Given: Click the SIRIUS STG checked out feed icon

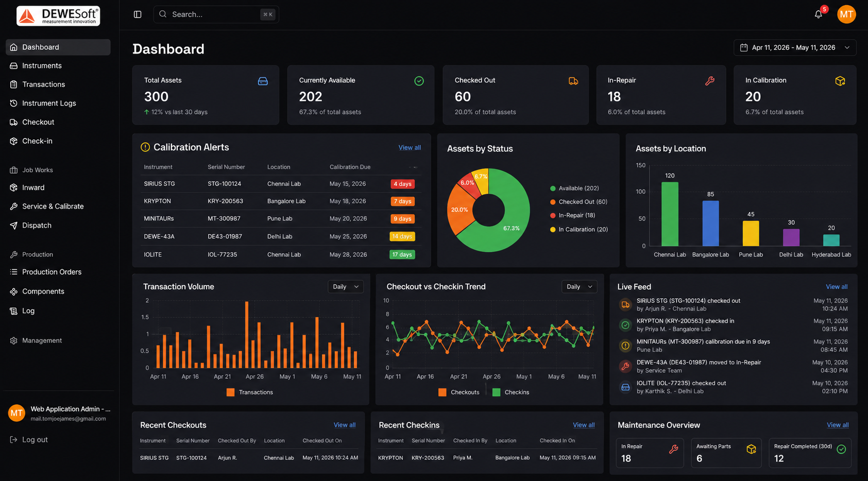Looking at the screenshot, I should pos(625,305).
